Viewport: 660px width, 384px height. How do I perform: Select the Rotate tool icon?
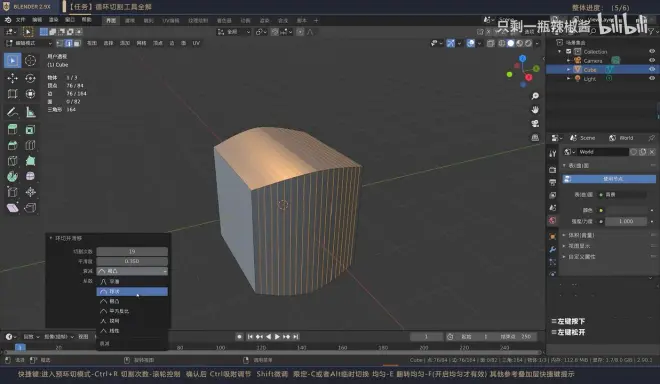click(x=30, y=78)
